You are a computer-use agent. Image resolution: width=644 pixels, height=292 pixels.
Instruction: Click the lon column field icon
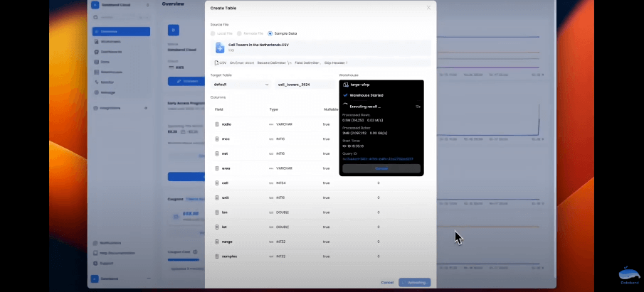tap(217, 212)
